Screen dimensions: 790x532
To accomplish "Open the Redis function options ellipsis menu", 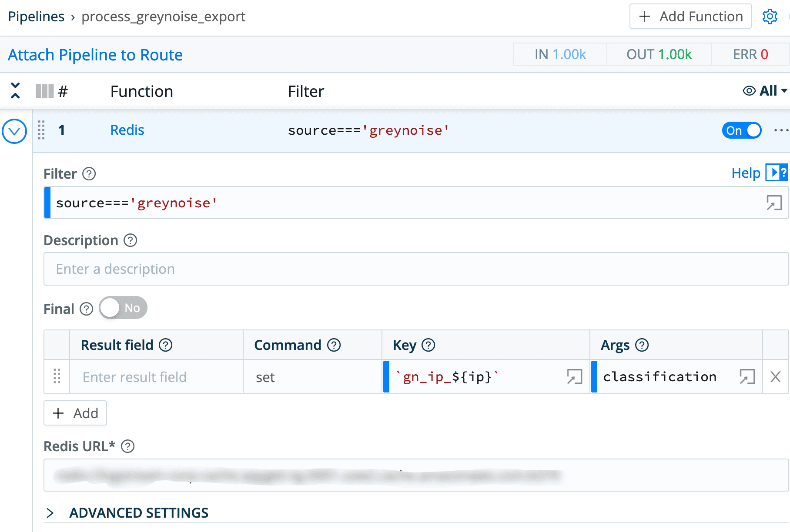I will coord(781,130).
